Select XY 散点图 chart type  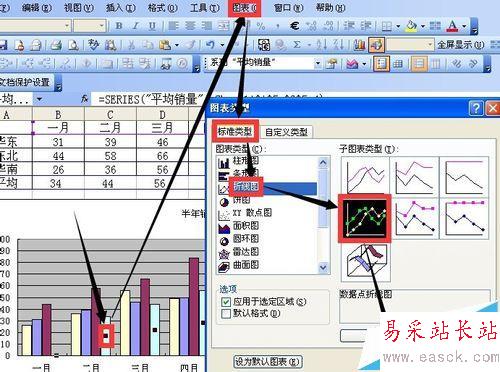pos(252,213)
